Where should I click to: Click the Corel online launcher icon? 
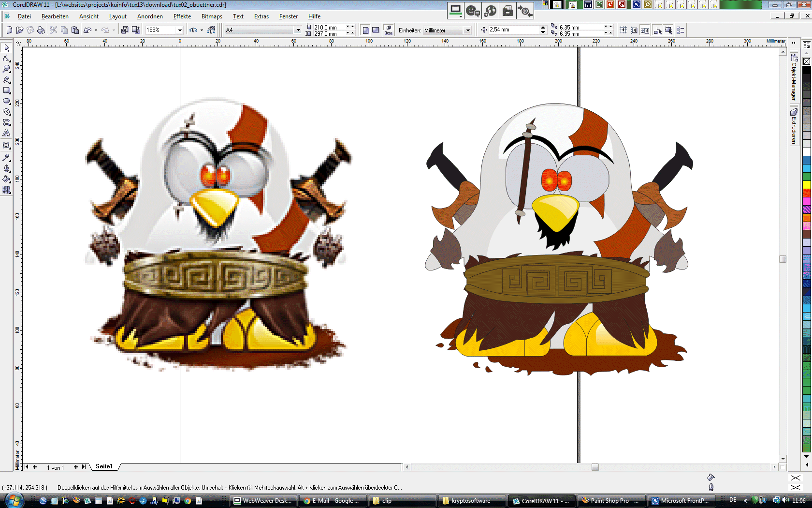click(x=211, y=30)
